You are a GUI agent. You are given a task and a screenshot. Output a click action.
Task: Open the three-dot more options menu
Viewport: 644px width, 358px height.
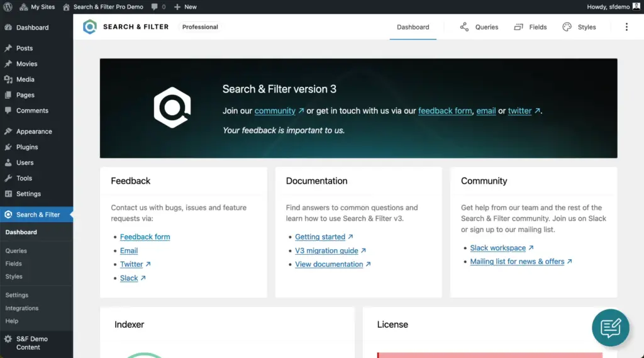[626, 26]
